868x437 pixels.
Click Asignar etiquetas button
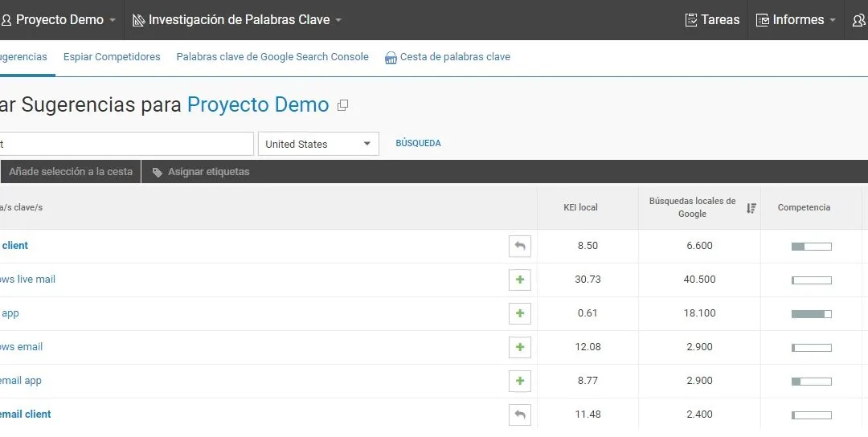[x=201, y=172]
